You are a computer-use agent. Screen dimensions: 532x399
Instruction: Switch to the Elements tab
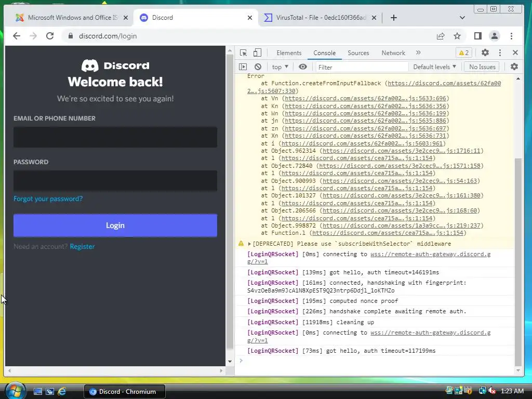click(289, 53)
